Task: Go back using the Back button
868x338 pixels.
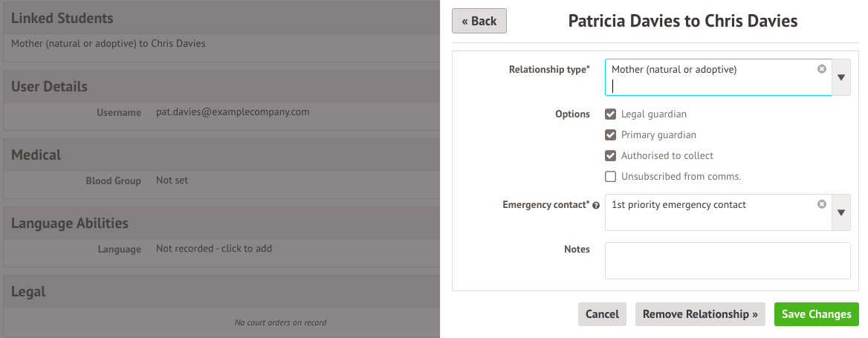Action: pos(479,21)
